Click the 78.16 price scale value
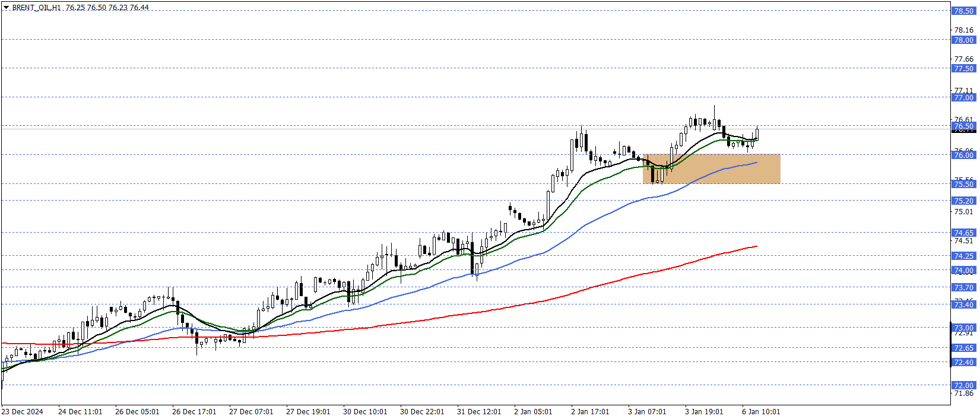 [963, 30]
